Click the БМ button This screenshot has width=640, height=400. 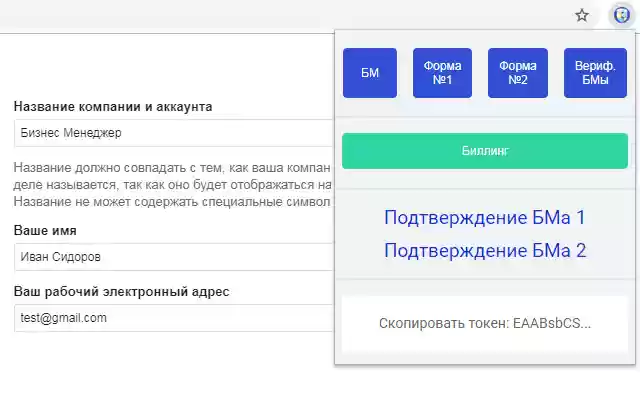tap(370, 73)
